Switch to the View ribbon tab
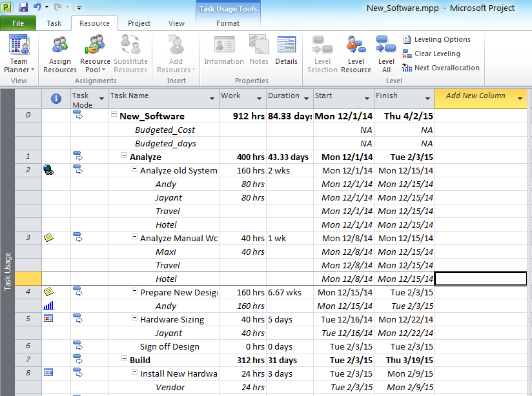The image size is (532, 396). point(176,23)
